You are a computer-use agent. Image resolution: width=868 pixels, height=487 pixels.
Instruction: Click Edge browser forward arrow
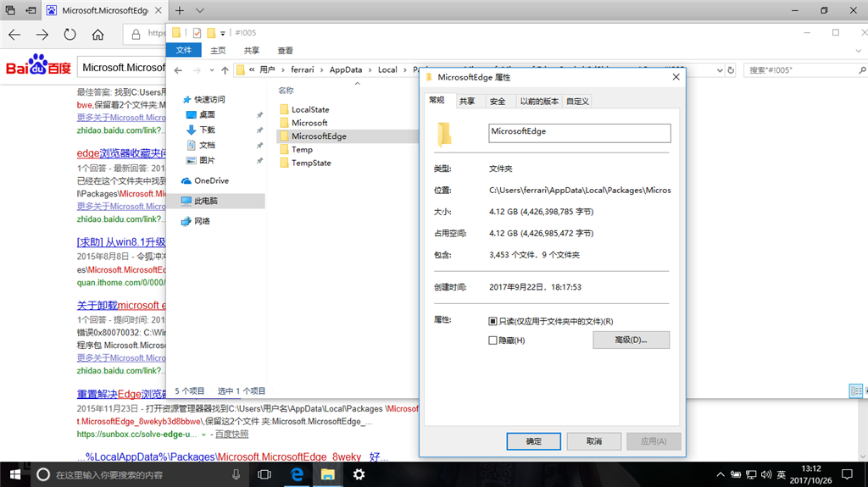(x=42, y=35)
